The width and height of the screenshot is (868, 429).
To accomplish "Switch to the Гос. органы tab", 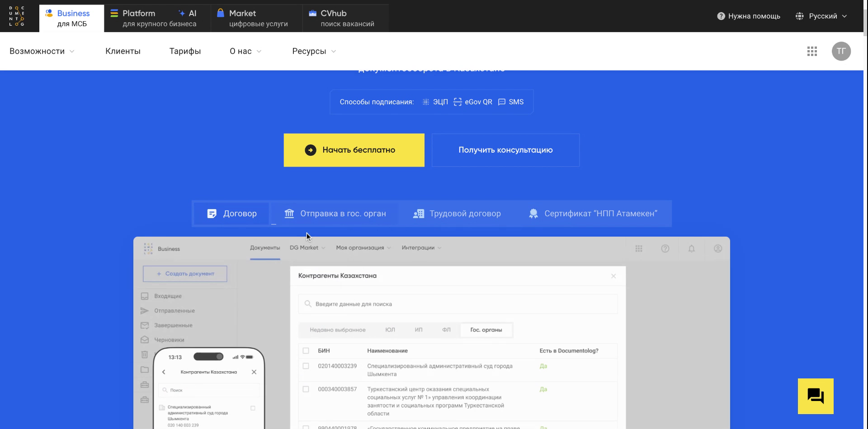I will 486,330.
